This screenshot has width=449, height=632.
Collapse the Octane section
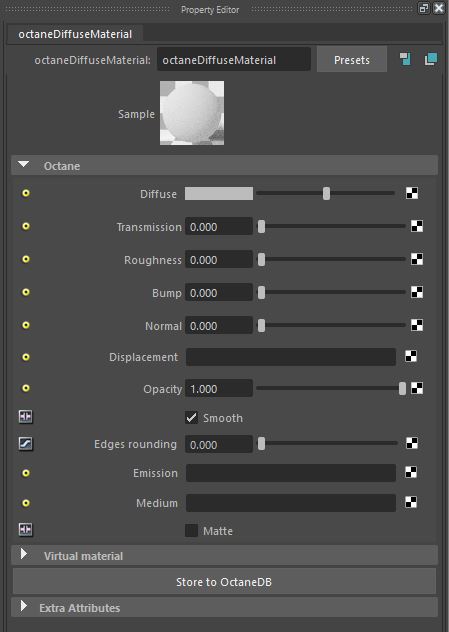click(24, 164)
